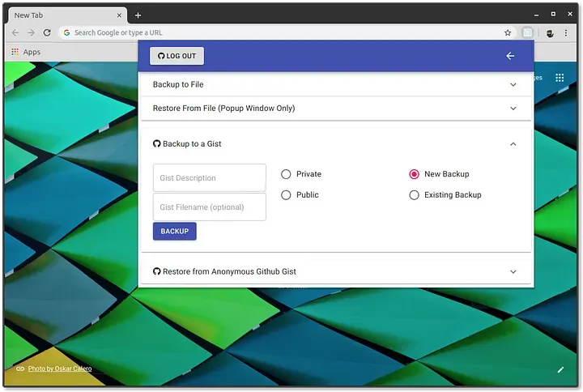The height and width of the screenshot is (392, 583).
Task: Open a new tab with plus icon
Action: [138, 15]
